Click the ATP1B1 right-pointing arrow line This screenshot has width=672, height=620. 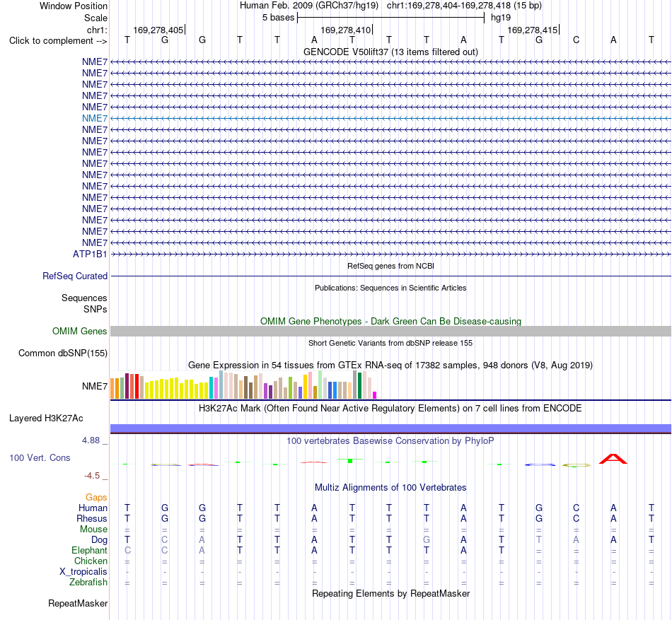pos(390,255)
